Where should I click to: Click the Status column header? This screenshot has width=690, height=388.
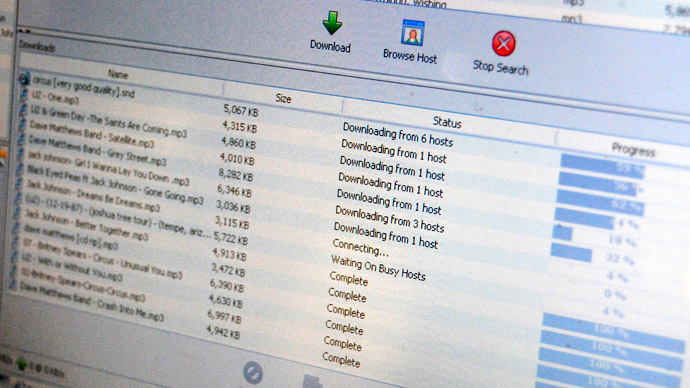tap(447, 122)
